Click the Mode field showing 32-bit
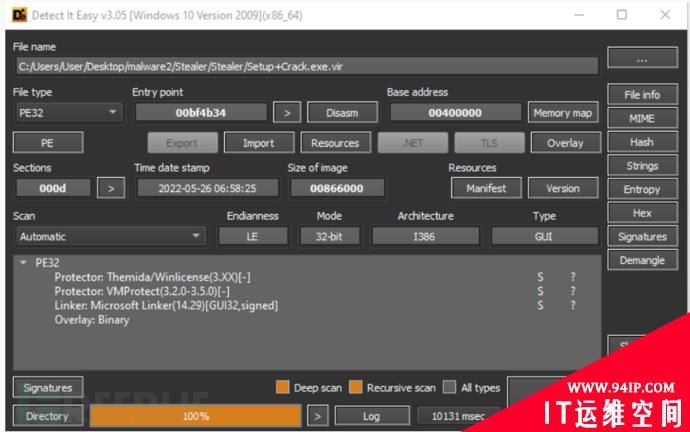 pos(329,236)
